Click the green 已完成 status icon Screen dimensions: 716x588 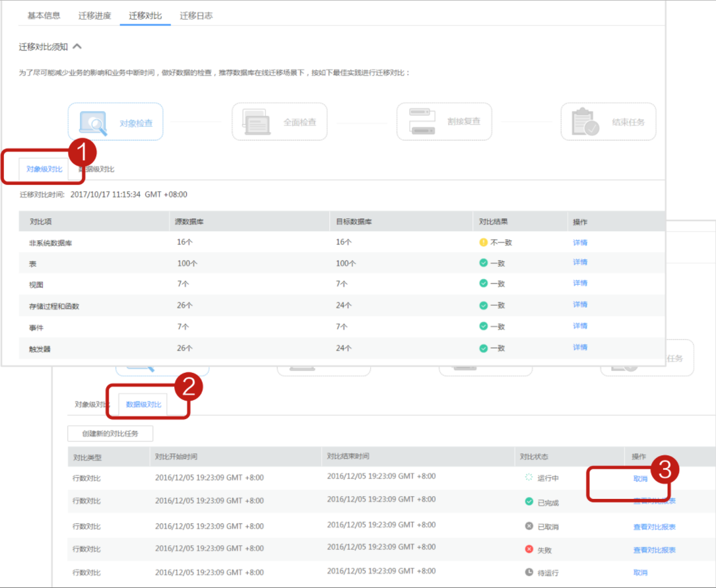point(529,502)
